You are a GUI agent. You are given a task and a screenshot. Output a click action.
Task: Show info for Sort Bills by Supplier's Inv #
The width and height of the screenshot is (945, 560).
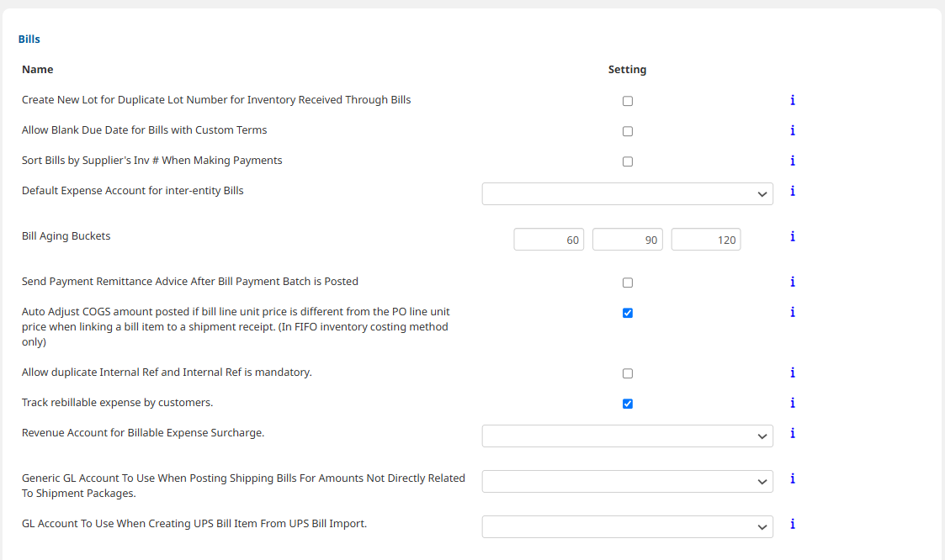[793, 160]
